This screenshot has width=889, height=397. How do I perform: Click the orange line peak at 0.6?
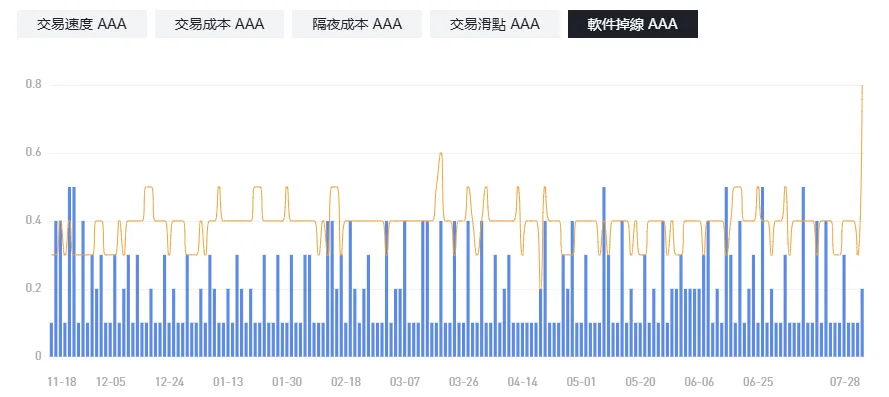441,153
